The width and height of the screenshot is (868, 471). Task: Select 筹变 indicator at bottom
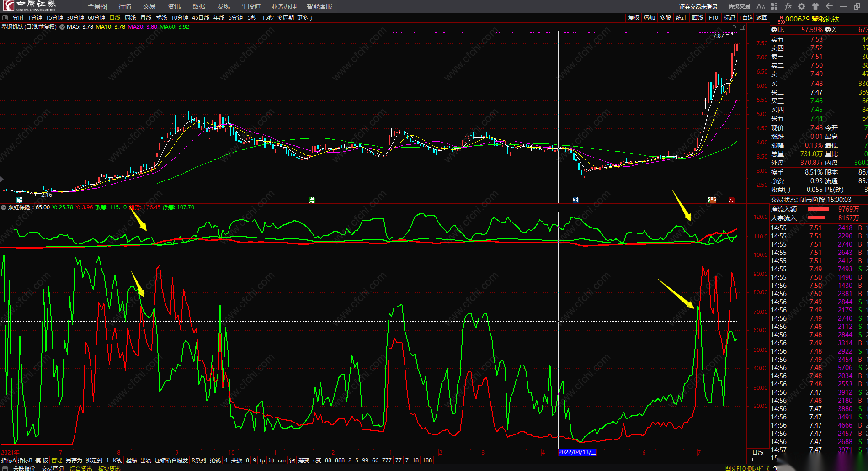pos(304,460)
